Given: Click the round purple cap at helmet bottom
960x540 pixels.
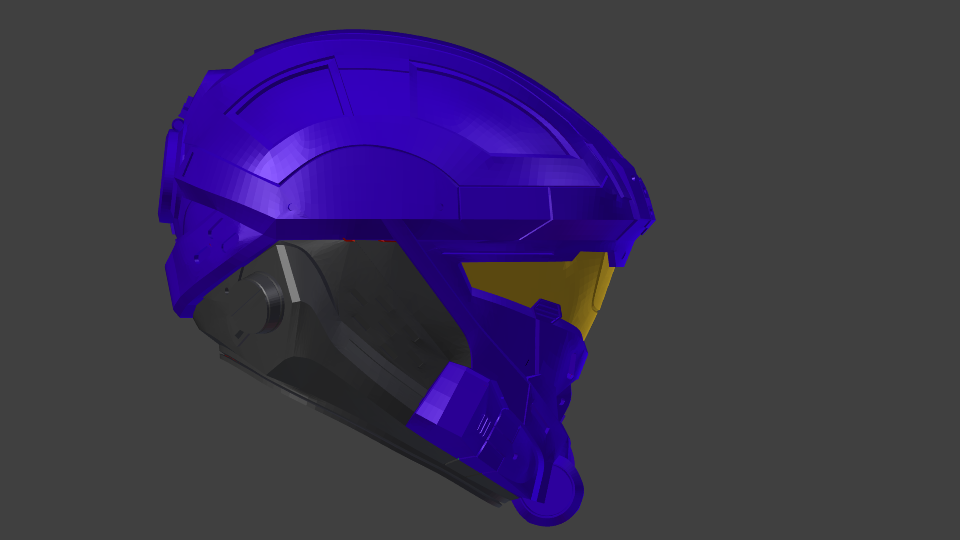Looking at the screenshot, I should click(x=549, y=494).
